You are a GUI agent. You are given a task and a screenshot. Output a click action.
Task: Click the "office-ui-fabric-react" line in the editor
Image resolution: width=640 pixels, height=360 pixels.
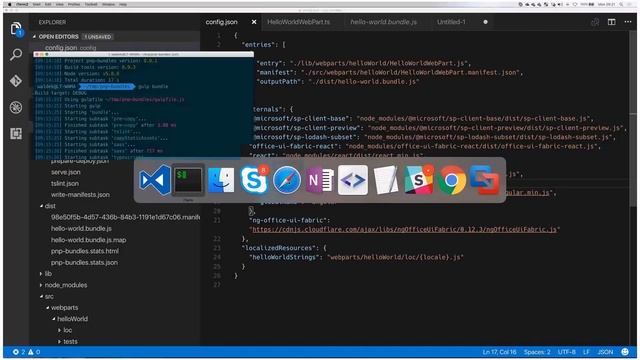[x=425, y=146]
